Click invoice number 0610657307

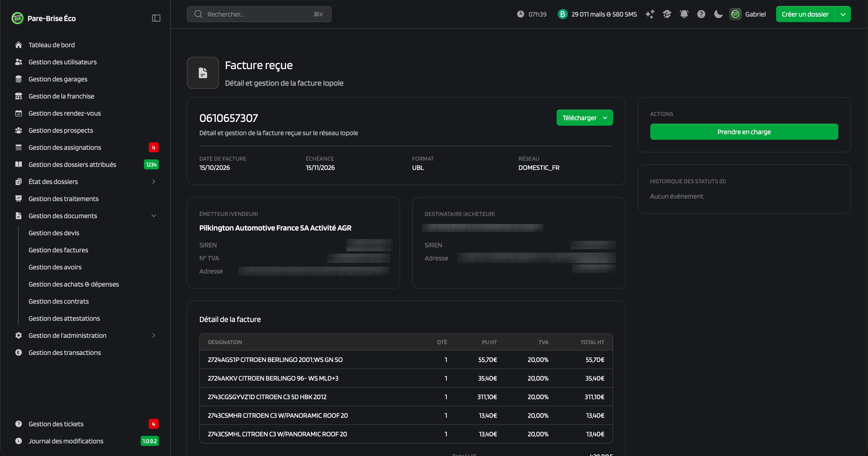pos(229,118)
